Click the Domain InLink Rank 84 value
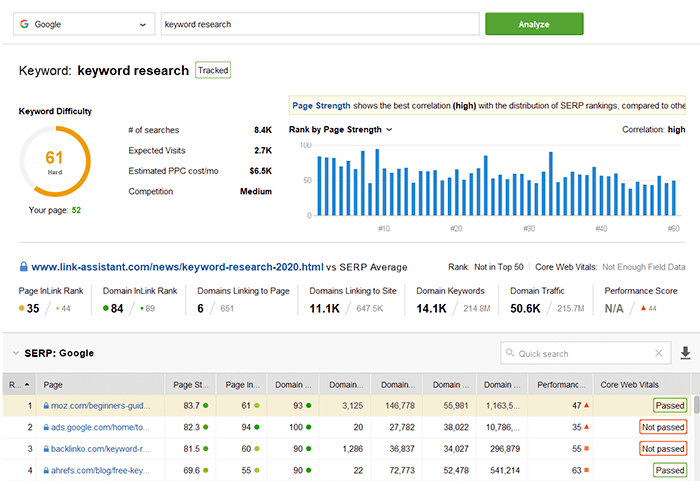This screenshot has width=700, height=481. pyautogui.click(x=117, y=309)
